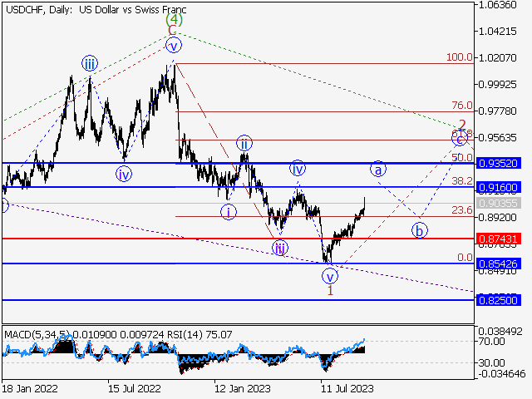Click the 1.02070 price axis label
This screenshot has height=399, width=532.
(x=497, y=57)
